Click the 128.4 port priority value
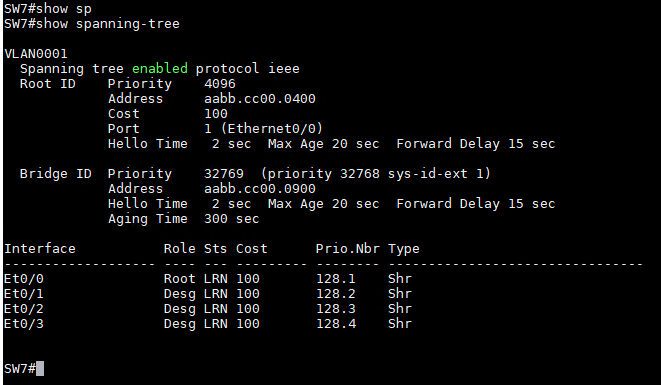661x385 pixels. 336,324
